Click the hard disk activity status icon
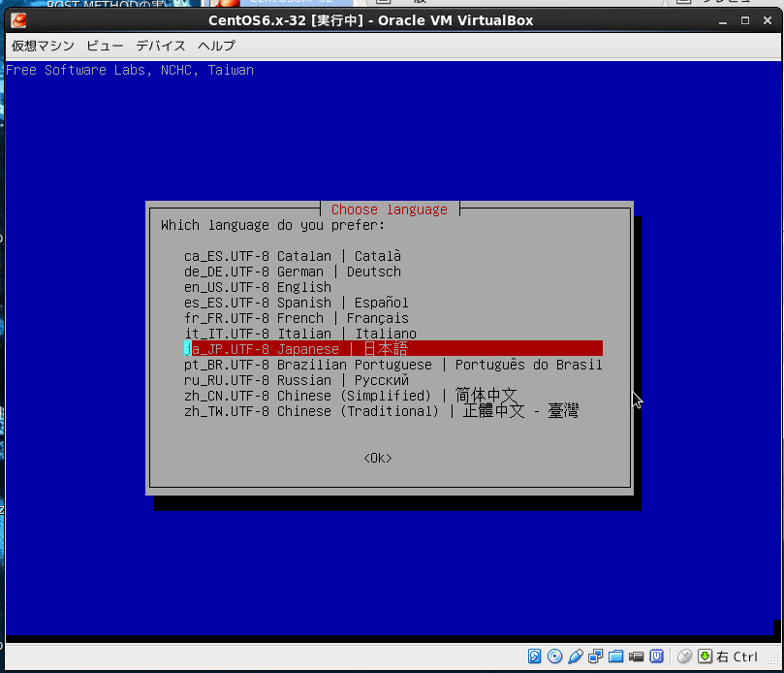 pyautogui.click(x=534, y=657)
